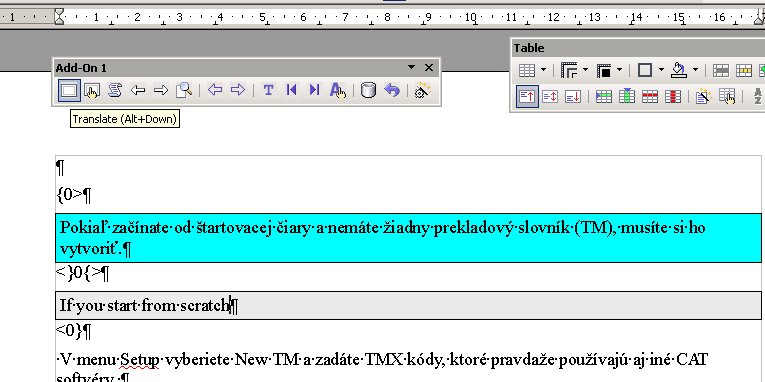Click the Delete Row icon with red row
This screenshot has height=382, width=765.
(x=650, y=97)
